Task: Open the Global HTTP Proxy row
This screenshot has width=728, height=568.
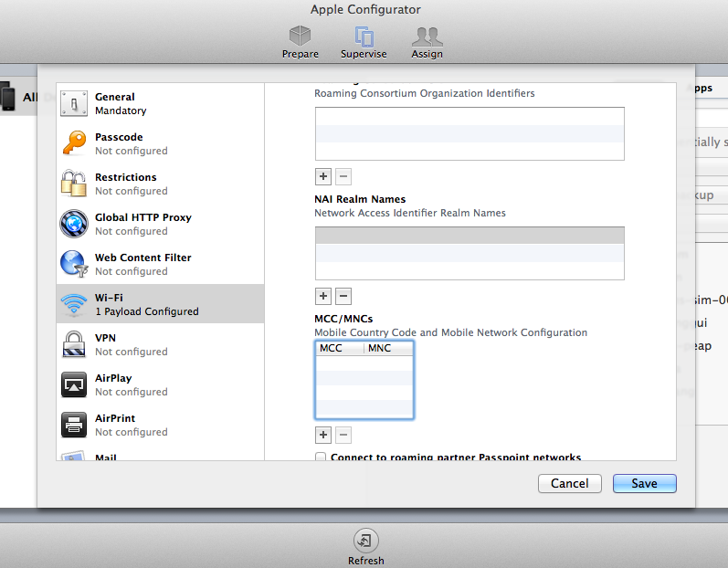Action: pos(160,224)
